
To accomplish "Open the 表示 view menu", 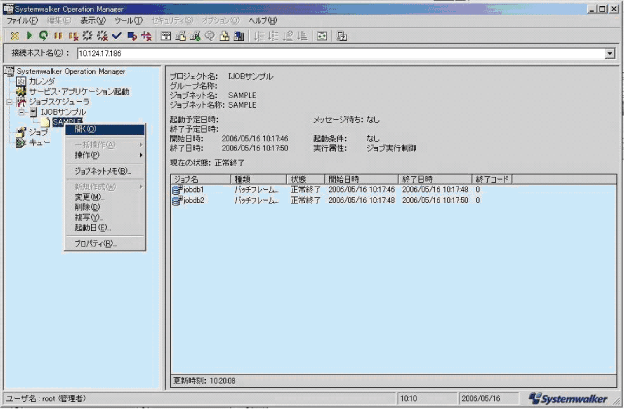I will pos(93,20).
